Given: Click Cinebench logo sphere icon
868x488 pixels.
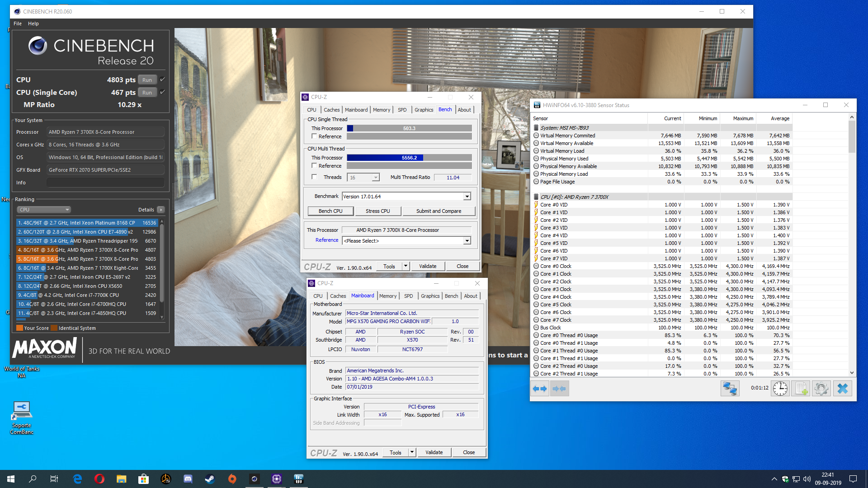Looking at the screenshot, I should pyautogui.click(x=38, y=46).
